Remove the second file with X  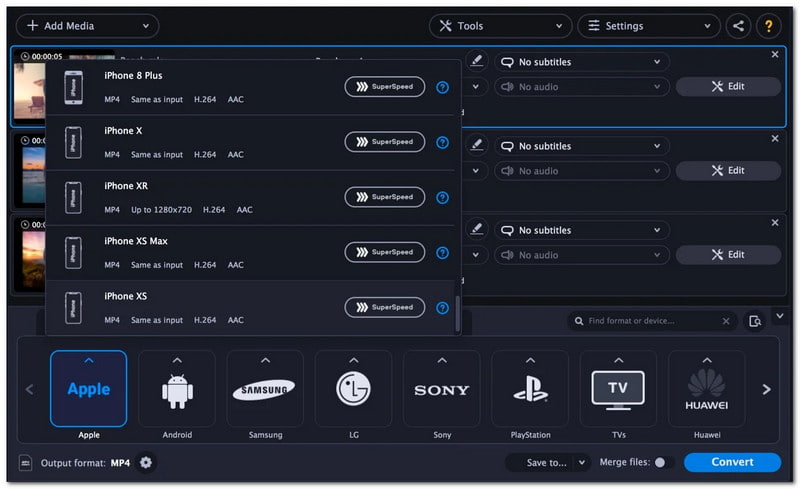point(774,138)
